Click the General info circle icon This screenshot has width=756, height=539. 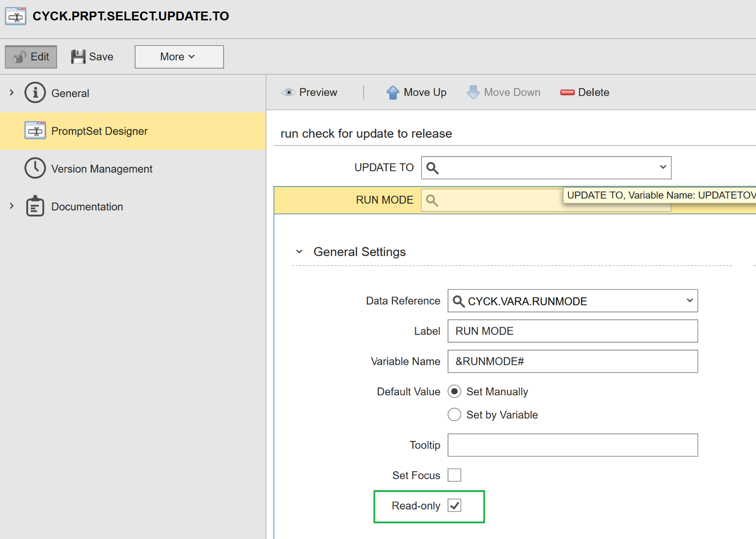tap(35, 93)
